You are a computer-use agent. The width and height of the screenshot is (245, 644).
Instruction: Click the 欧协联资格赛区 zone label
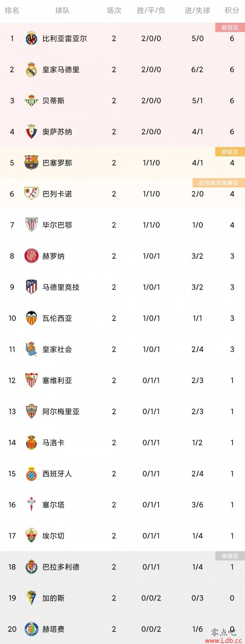pyautogui.click(x=219, y=183)
